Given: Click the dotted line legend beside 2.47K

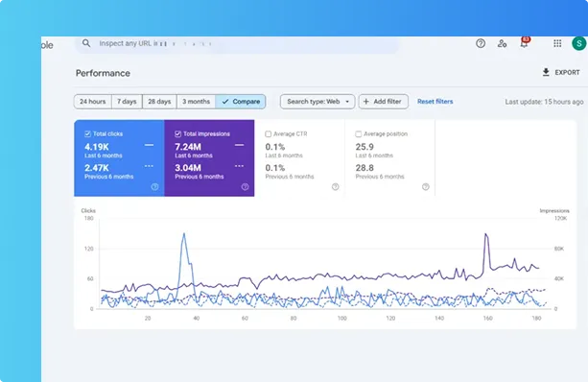Looking at the screenshot, I should (149, 166).
